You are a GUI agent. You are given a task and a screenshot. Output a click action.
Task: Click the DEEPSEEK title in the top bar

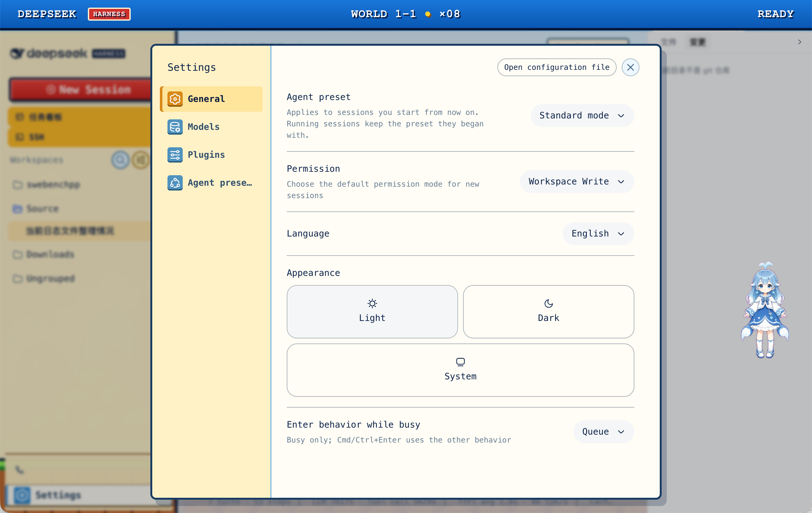point(47,14)
